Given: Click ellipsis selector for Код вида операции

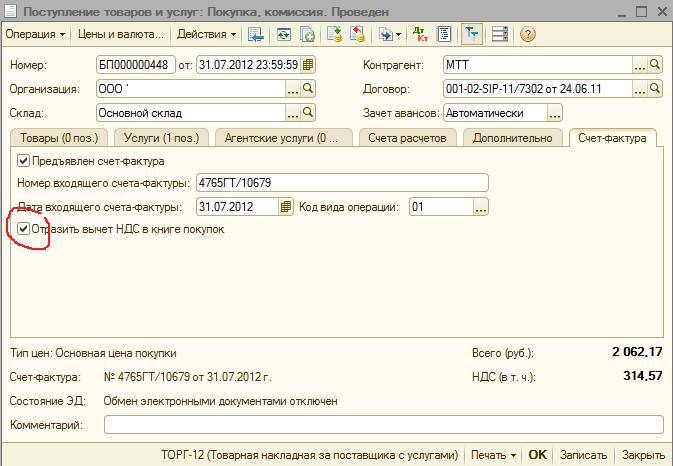Looking at the screenshot, I should (480, 207).
